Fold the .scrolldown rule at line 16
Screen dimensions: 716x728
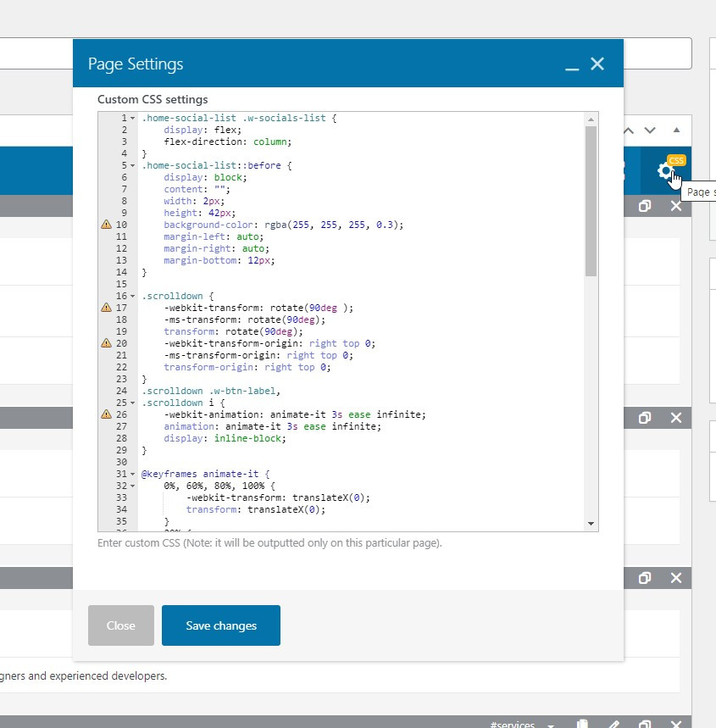point(132,297)
